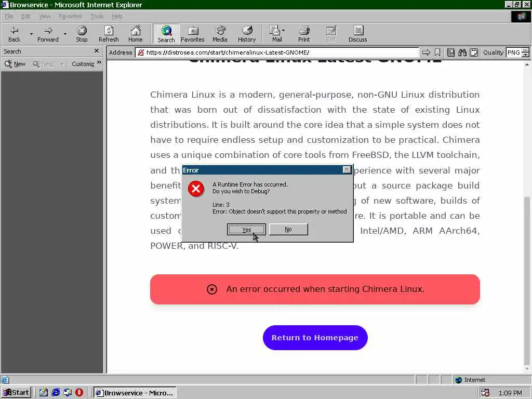Image resolution: width=532 pixels, height=399 pixels.
Task: Click the binoculars find icon
Action: (x=462, y=52)
